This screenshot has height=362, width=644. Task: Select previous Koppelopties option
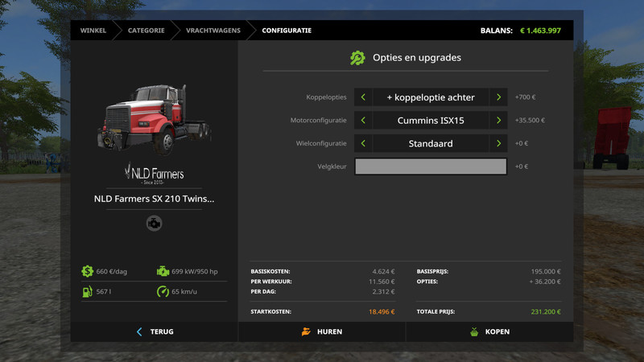tap(363, 97)
